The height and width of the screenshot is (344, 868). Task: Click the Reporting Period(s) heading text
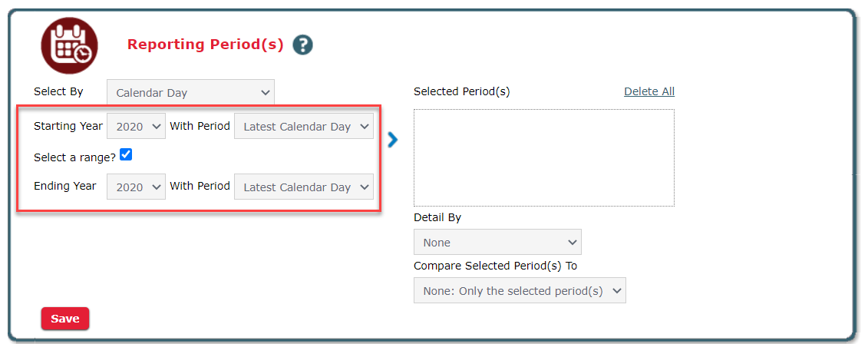tap(205, 45)
